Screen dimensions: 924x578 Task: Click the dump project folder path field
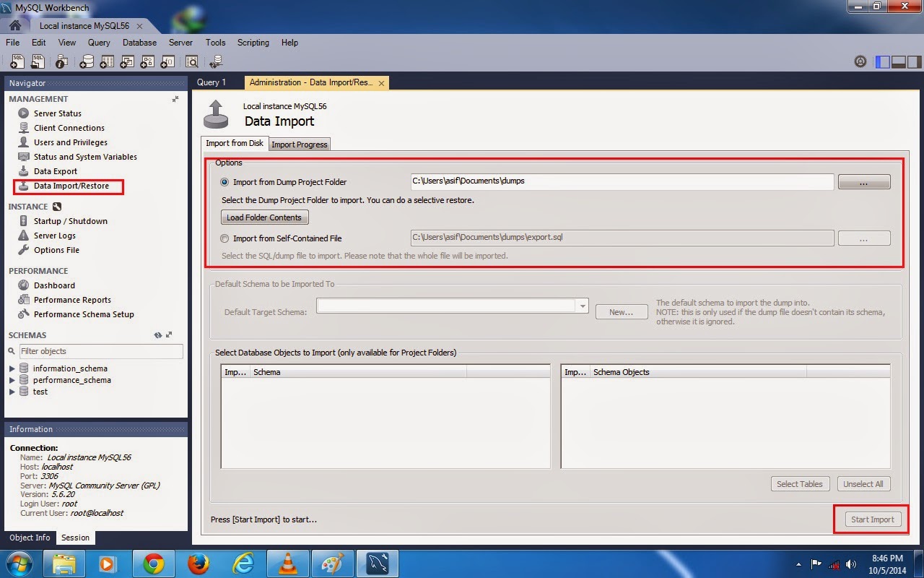click(x=622, y=181)
